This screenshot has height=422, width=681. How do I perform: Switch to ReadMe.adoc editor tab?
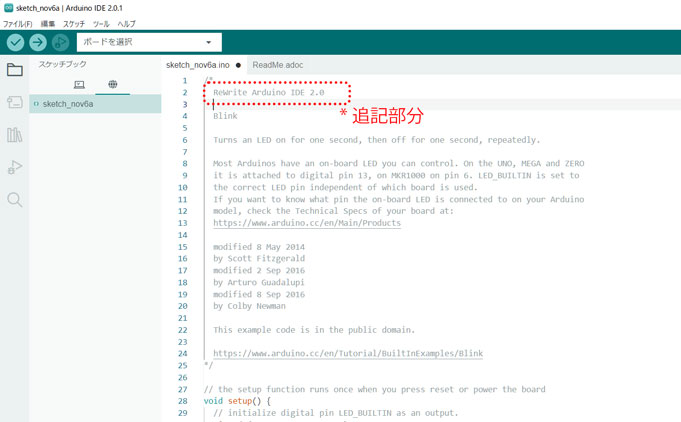click(278, 65)
